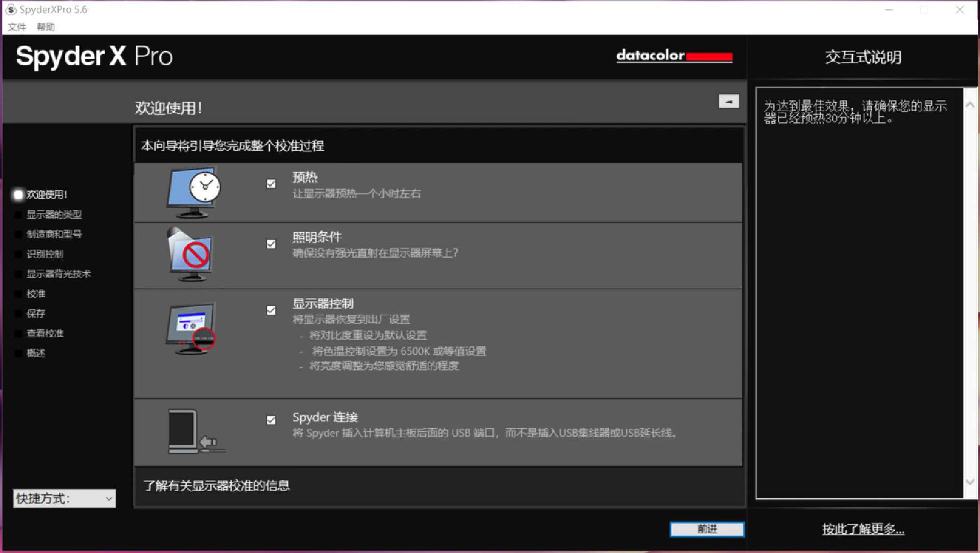Click the display controls monitor icon
Image resolution: width=980 pixels, height=553 pixels.
(x=191, y=329)
